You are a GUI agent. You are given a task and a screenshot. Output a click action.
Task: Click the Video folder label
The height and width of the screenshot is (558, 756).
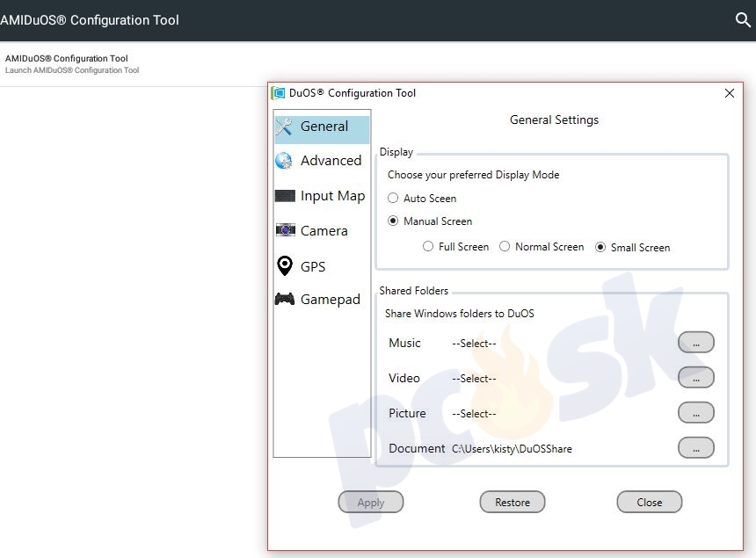point(404,378)
